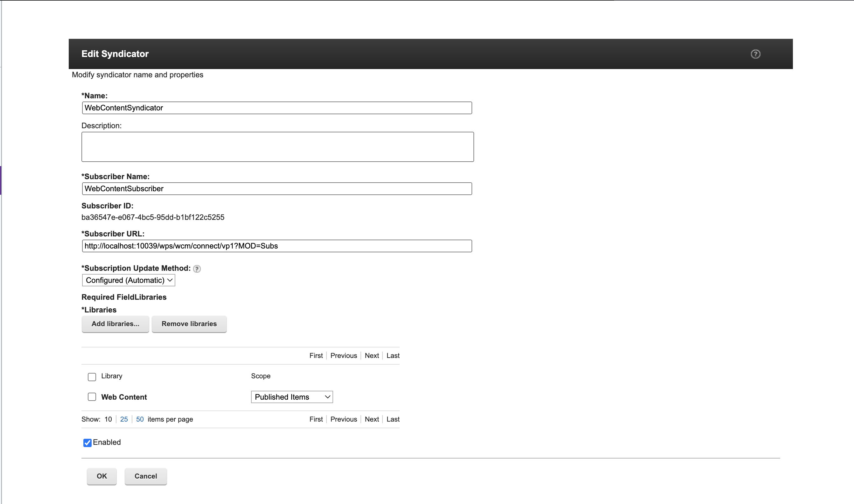This screenshot has width=854, height=504.
Task: Click in the Name field containing WebContentSyndicator
Action: [276, 108]
